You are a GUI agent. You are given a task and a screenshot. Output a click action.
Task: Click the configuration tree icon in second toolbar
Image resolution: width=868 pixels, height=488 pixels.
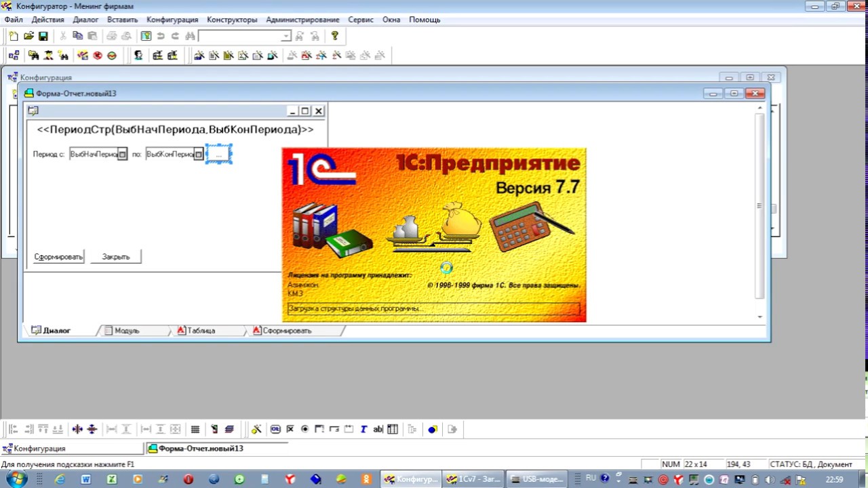click(x=14, y=56)
